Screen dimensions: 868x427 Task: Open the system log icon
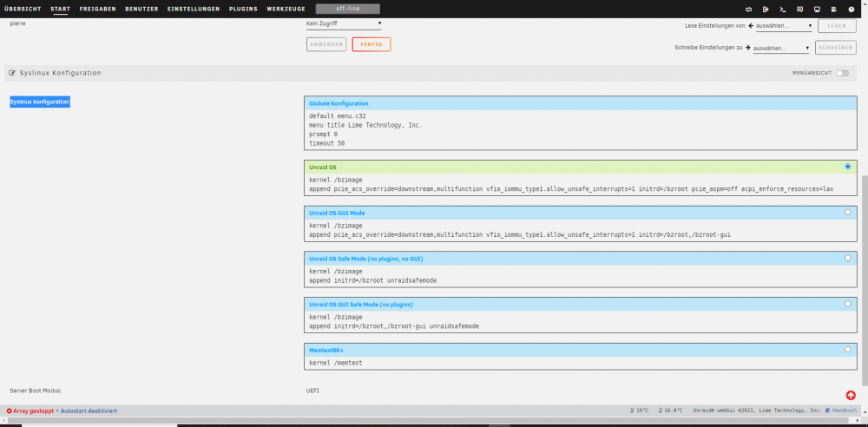click(833, 9)
